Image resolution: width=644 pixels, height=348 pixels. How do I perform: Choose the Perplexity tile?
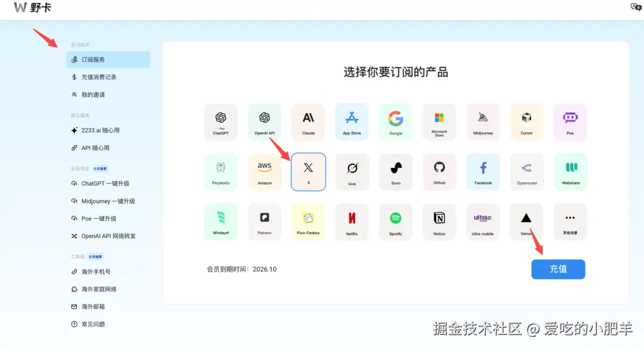pyautogui.click(x=221, y=172)
